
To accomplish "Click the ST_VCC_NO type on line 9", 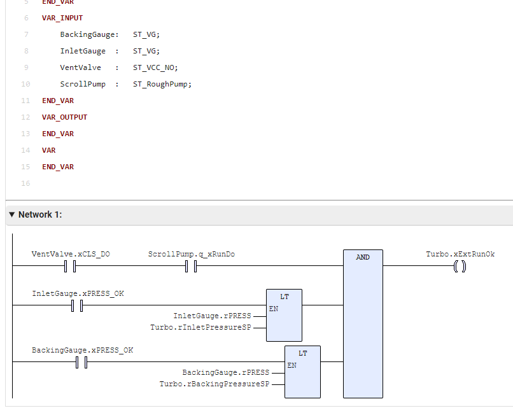I will (x=155, y=67).
